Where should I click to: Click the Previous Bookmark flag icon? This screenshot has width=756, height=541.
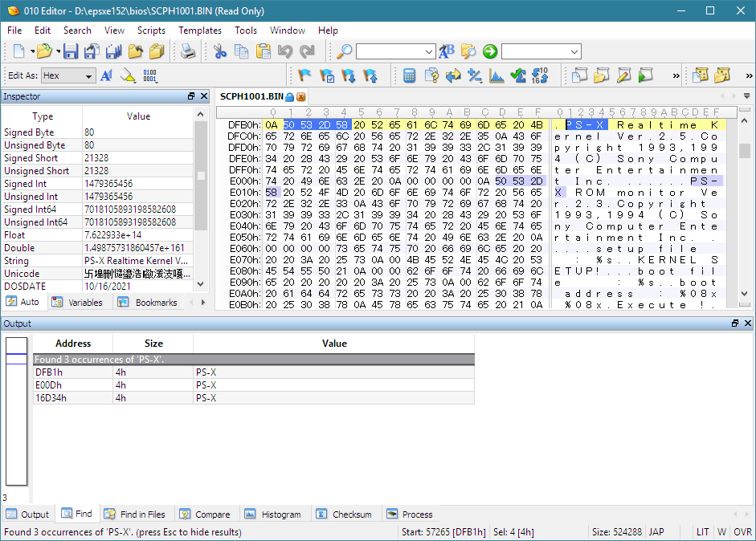(x=370, y=75)
